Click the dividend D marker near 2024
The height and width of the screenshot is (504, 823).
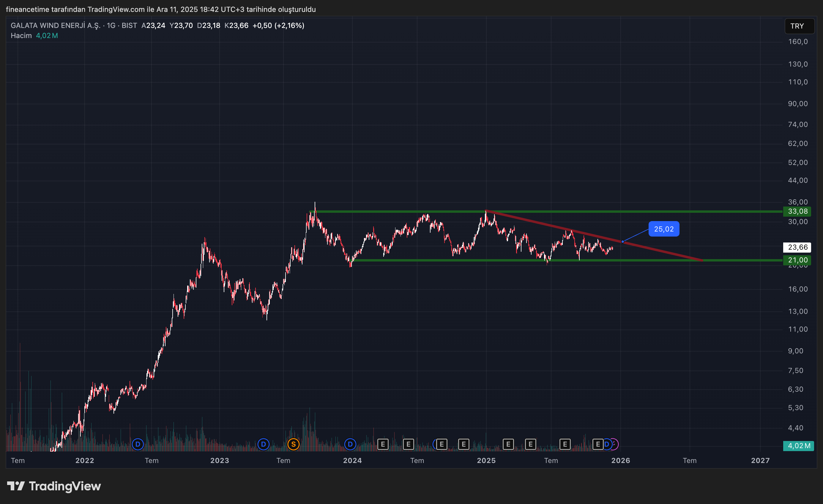tap(350, 444)
